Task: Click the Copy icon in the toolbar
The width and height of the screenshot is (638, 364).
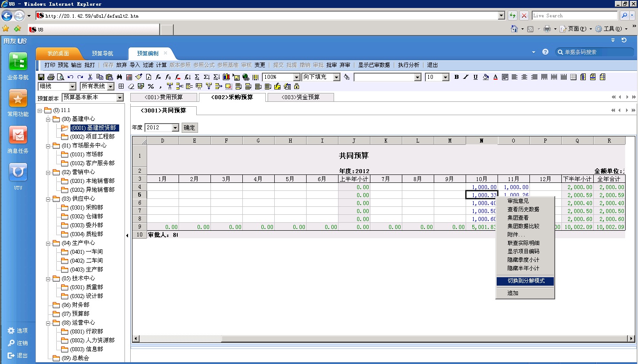Action: pos(100,77)
